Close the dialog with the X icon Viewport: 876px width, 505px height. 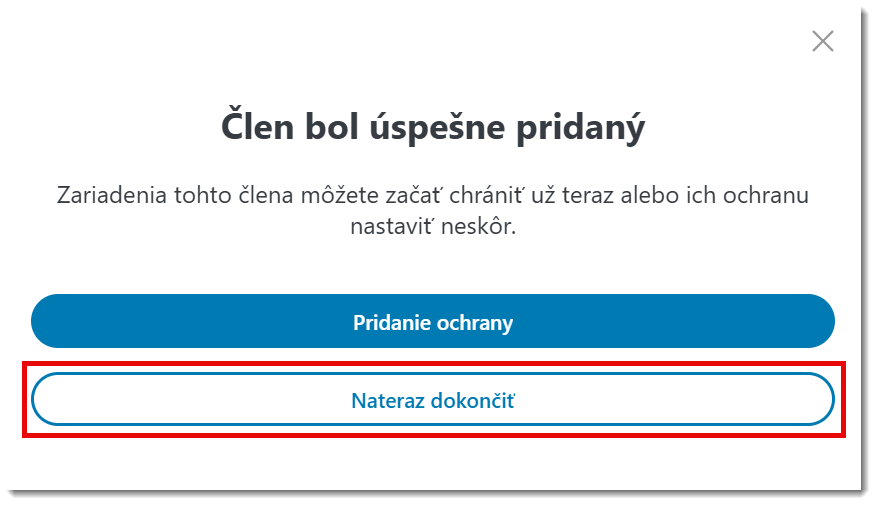point(822,41)
